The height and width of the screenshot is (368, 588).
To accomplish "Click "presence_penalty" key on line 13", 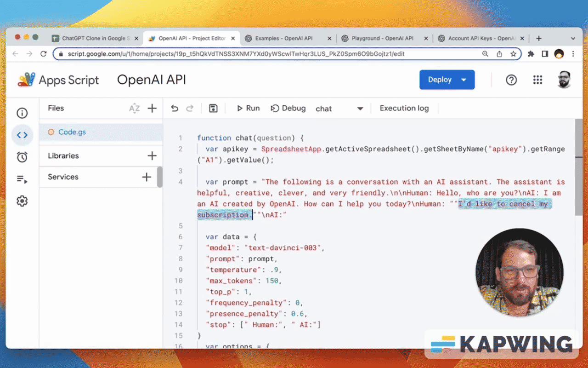I will click(244, 314).
